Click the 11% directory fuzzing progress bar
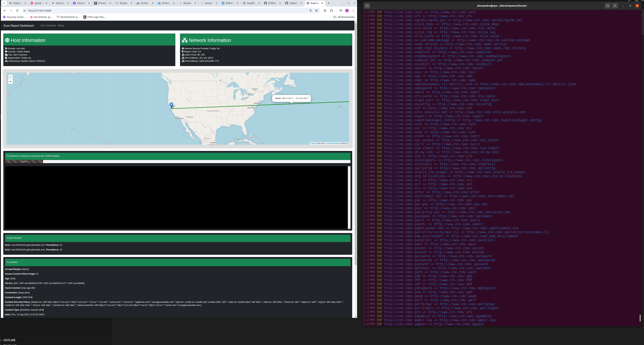The width and height of the screenshot is (644, 345). pos(24,162)
